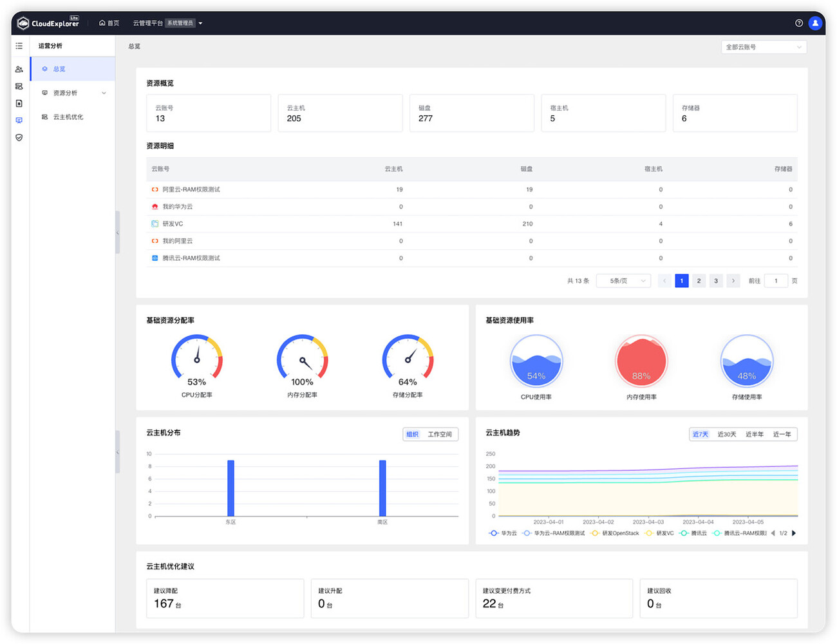The width and height of the screenshot is (837, 644).
Task: Open the 5条/页 page size selector
Action: click(x=623, y=280)
